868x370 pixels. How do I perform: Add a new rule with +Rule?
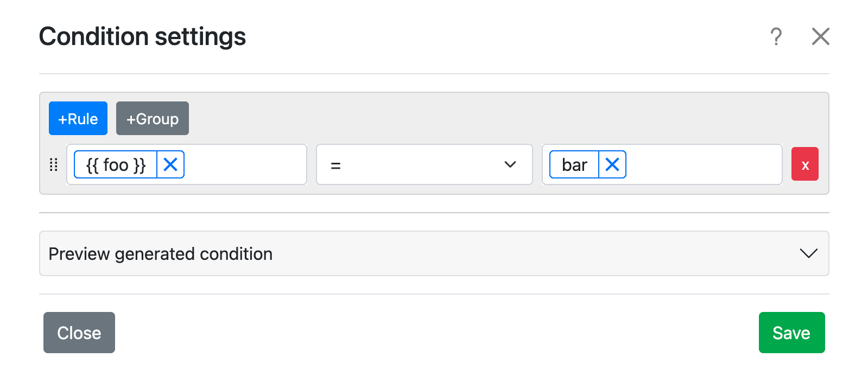(78, 118)
